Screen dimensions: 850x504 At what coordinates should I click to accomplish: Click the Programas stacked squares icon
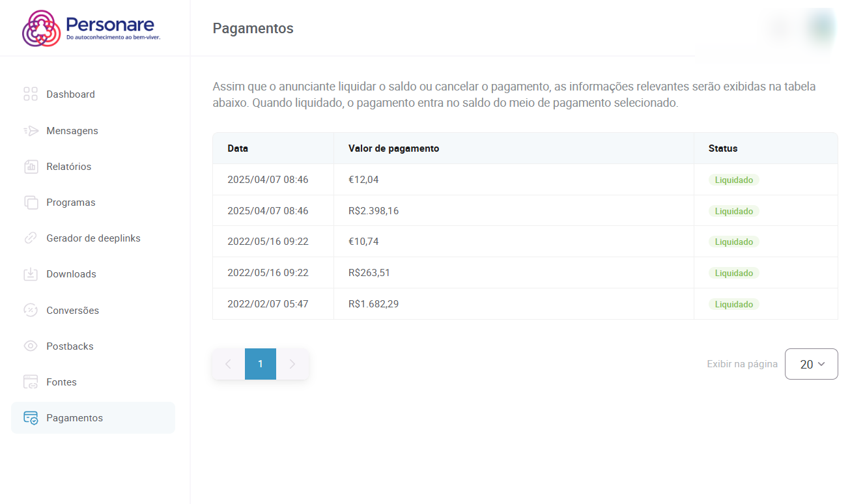click(31, 203)
